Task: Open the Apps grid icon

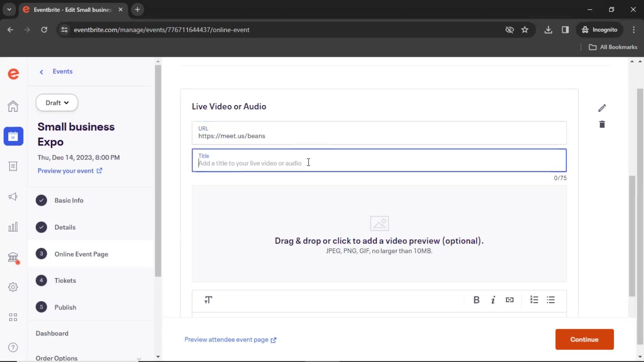Action: pos(13,317)
